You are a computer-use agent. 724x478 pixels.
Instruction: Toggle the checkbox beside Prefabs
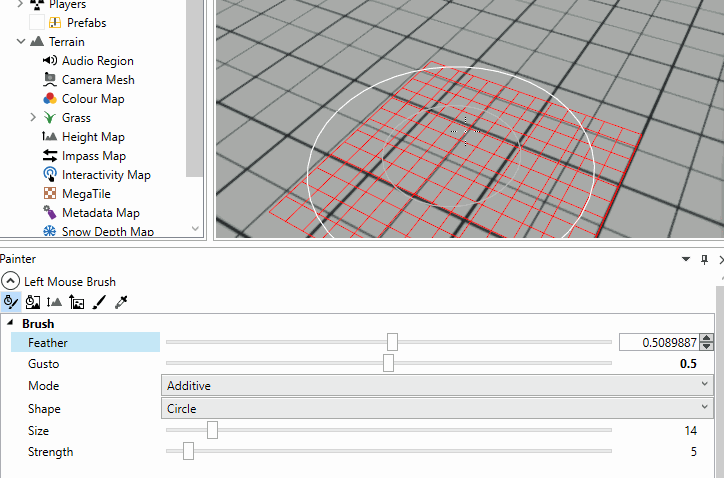click(x=36, y=22)
